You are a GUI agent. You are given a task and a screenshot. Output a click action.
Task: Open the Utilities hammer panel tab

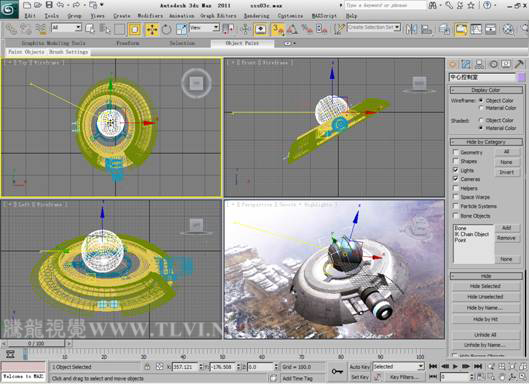[520, 64]
